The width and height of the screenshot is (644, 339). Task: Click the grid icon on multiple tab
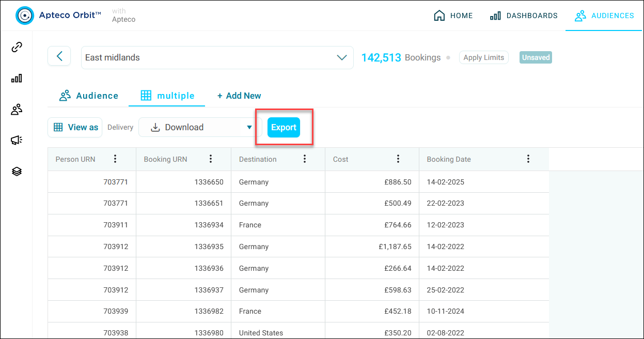click(146, 96)
